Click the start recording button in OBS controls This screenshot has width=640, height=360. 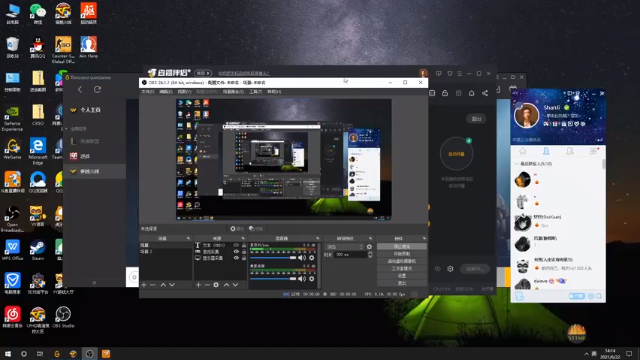tap(402, 254)
